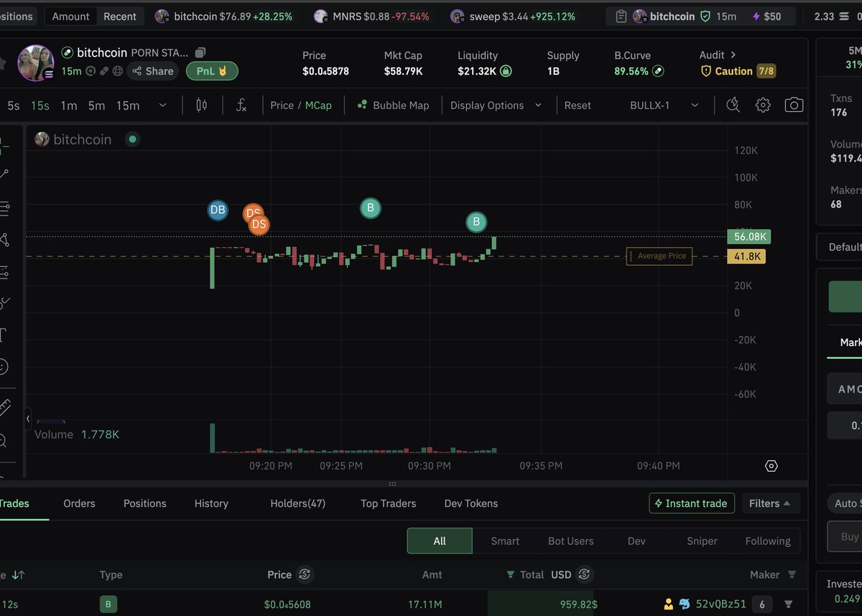Viewport: 862px width, 616px height.
Task: Filter trades by Sniper
Action: (702, 541)
